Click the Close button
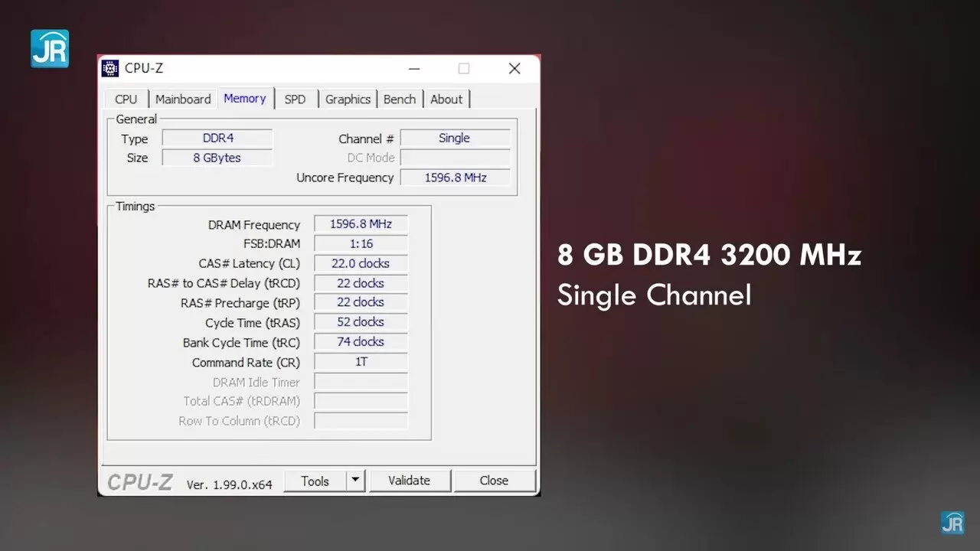This screenshot has width=980, height=551. click(x=494, y=481)
